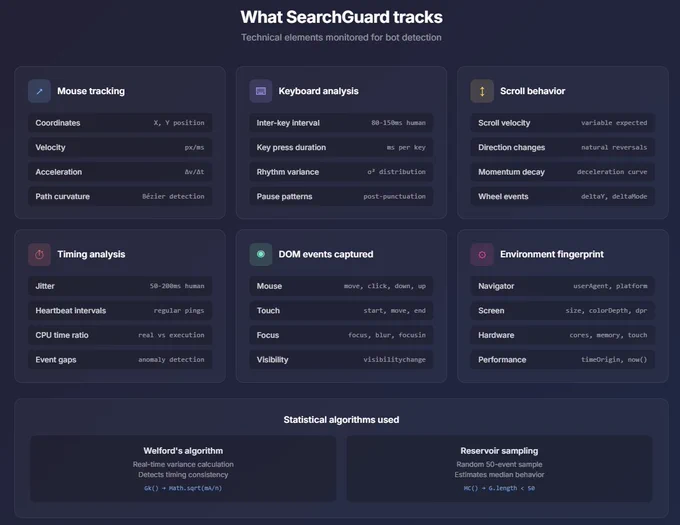Screen dimensions: 680x525
Task: Click the Keyboard analysis card heading
Action: (x=318, y=91)
